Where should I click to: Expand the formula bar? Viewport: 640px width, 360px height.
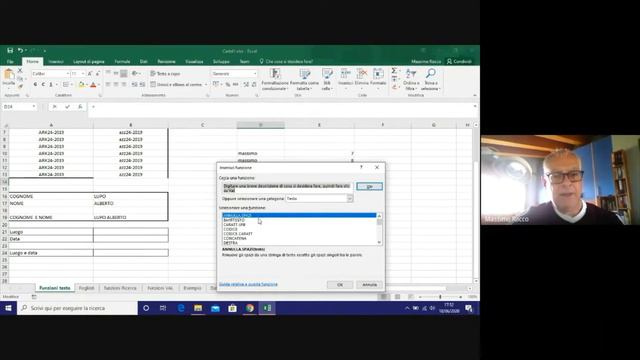click(475, 107)
